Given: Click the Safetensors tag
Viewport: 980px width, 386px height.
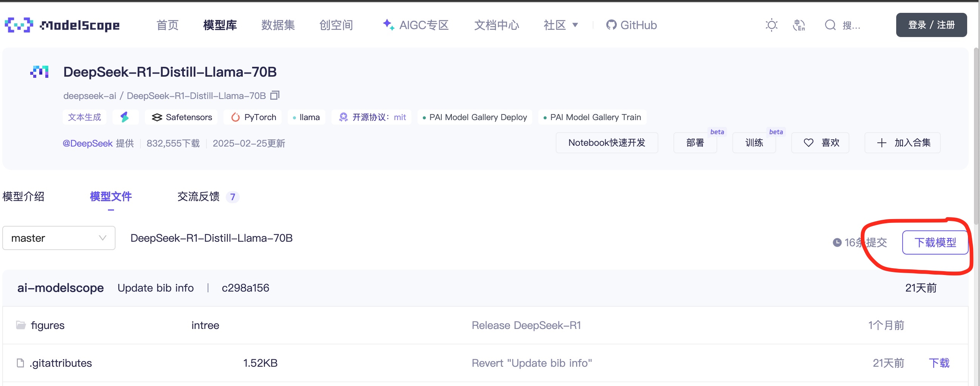Looking at the screenshot, I should click(x=182, y=117).
